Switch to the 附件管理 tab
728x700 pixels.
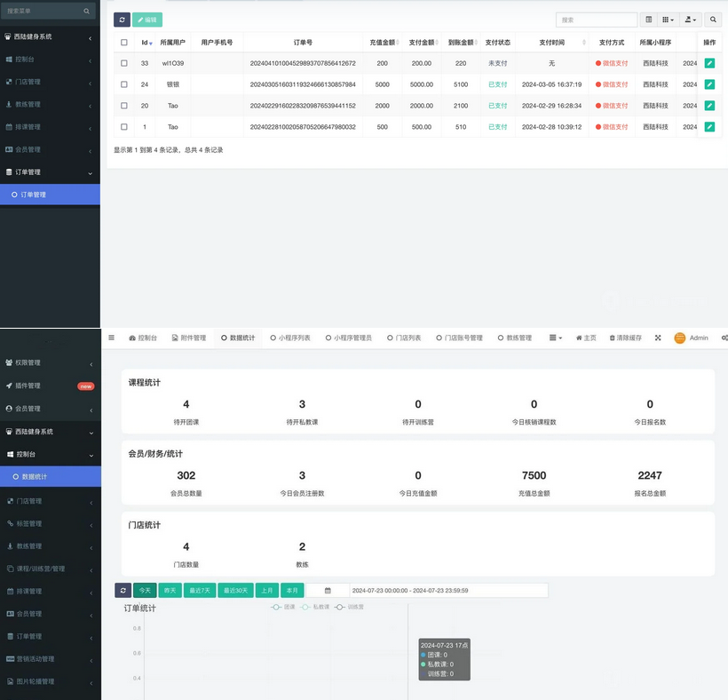[187, 338]
